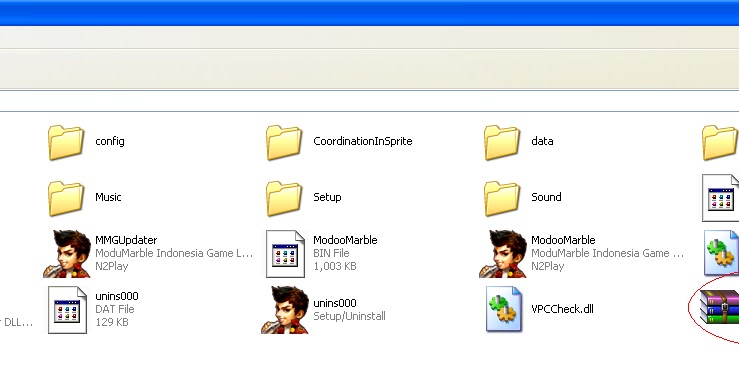
Task: Click the "BIN File" type label
Action: [331, 253]
